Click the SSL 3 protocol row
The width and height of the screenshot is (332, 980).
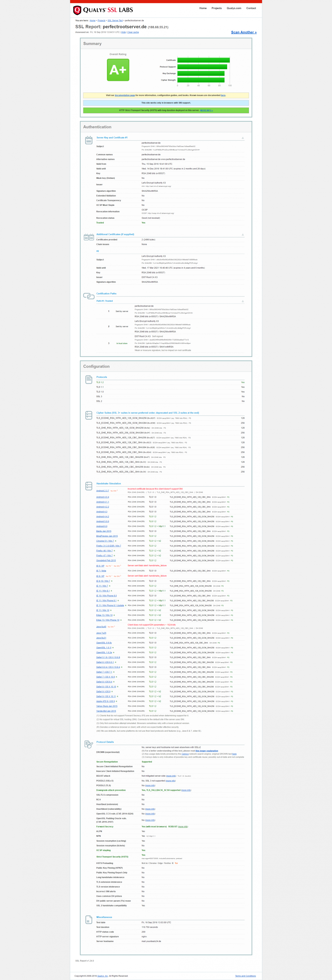pyautogui.click(x=170, y=396)
